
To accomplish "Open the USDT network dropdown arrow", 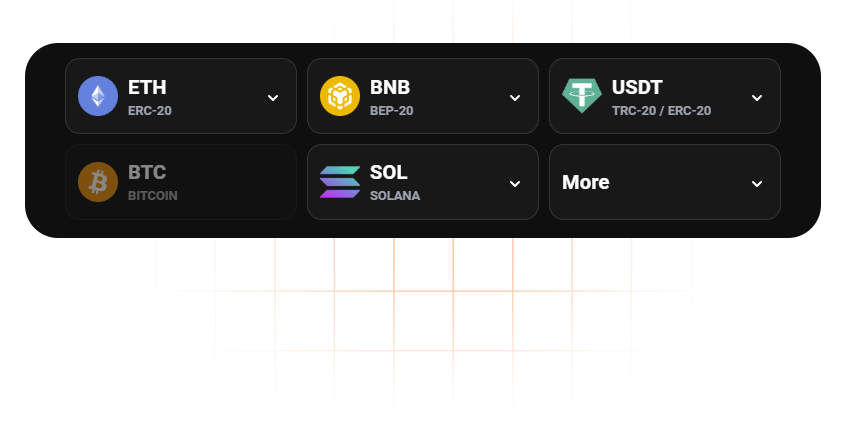I will pyautogui.click(x=757, y=97).
